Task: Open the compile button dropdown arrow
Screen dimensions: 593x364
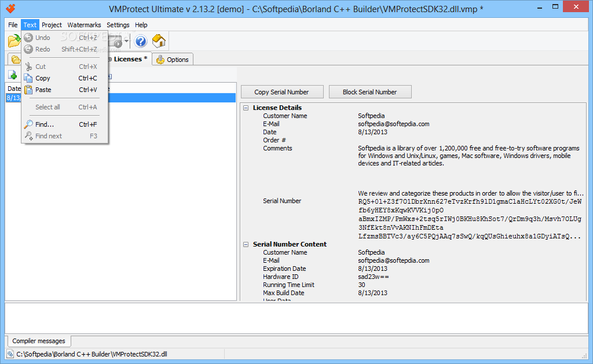Action: click(x=126, y=41)
